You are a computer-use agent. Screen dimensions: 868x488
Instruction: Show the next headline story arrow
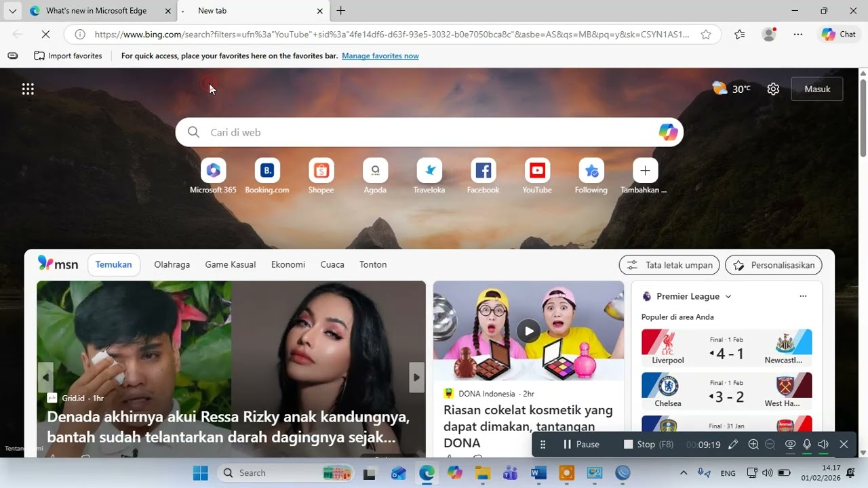[x=417, y=378]
